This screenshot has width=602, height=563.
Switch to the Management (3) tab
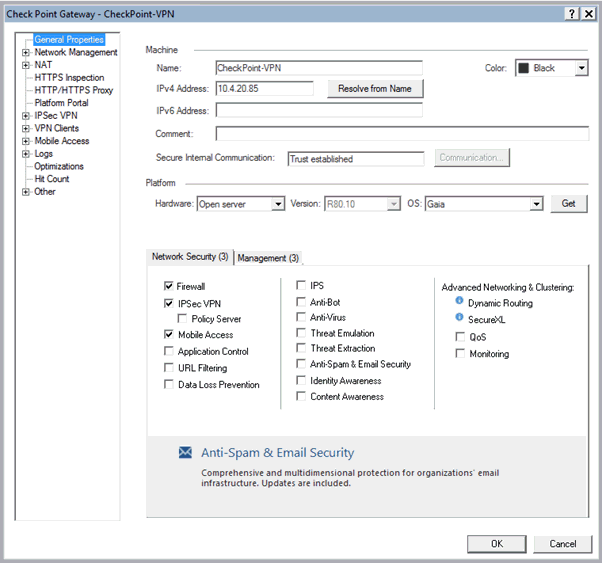click(268, 258)
